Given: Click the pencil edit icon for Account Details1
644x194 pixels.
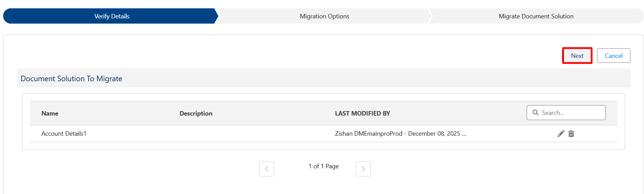Looking at the screenshot, I should (561, 134).
